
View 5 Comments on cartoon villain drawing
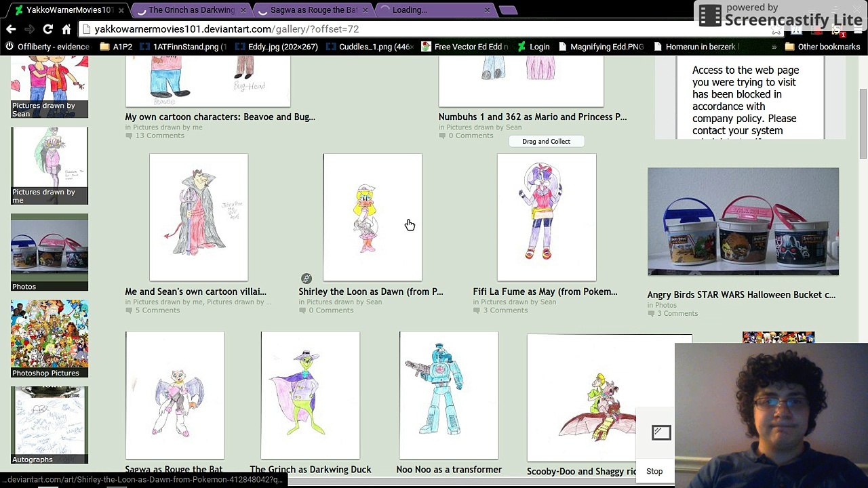(157, 310)
